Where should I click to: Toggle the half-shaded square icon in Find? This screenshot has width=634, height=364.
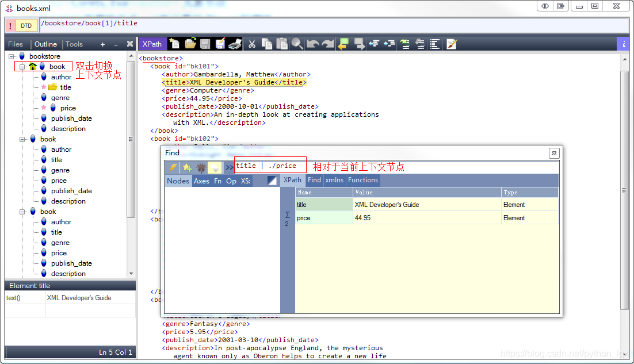[x=272, y=181]
